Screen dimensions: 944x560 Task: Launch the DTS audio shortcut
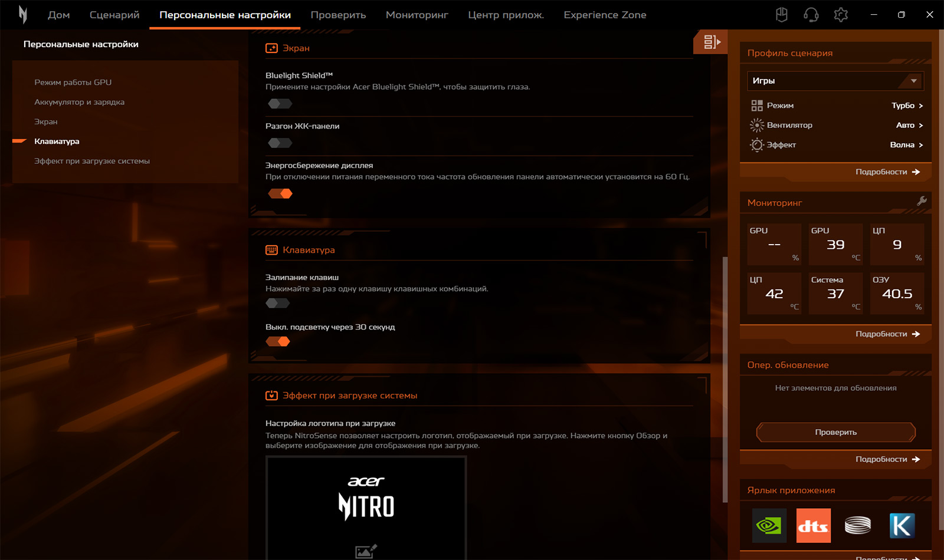(813, 525)
